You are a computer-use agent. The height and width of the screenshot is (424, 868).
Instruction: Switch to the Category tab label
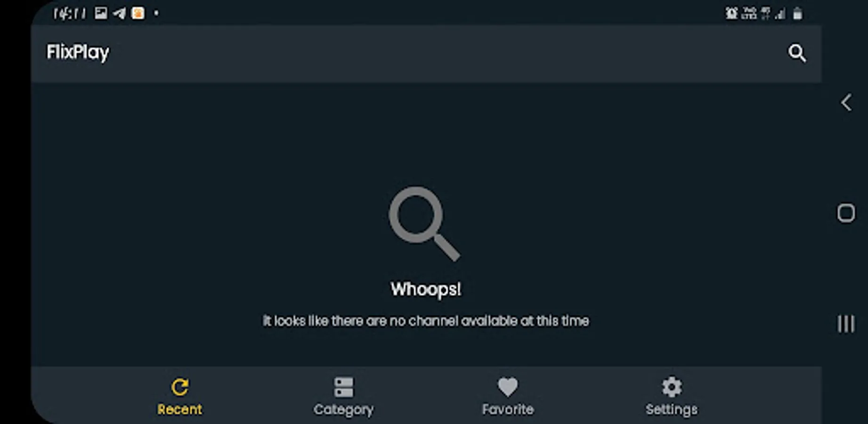tap(344, 409)
